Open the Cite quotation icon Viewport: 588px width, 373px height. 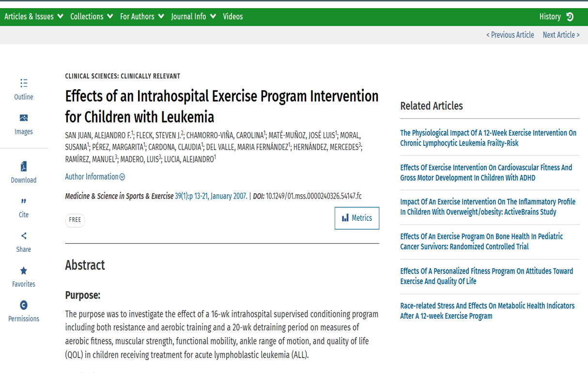[24, 201]
